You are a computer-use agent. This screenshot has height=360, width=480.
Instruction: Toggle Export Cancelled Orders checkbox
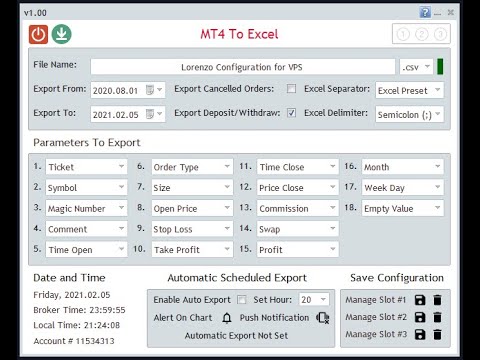[x=291, y=89]
